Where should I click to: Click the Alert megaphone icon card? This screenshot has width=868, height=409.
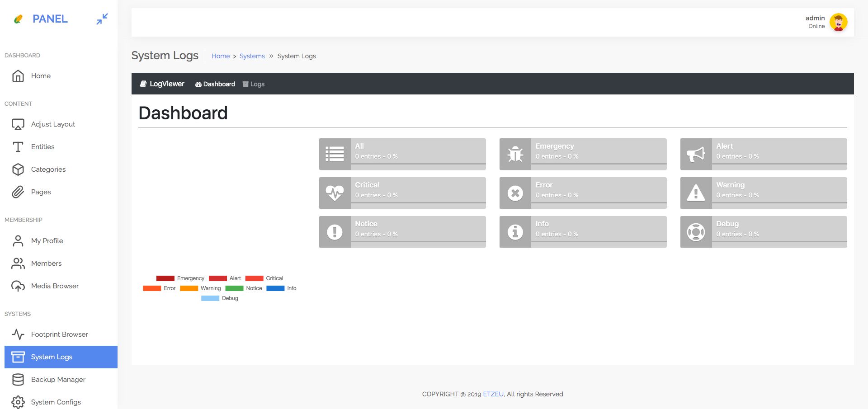pyautogui.click(x=696, y=154)
